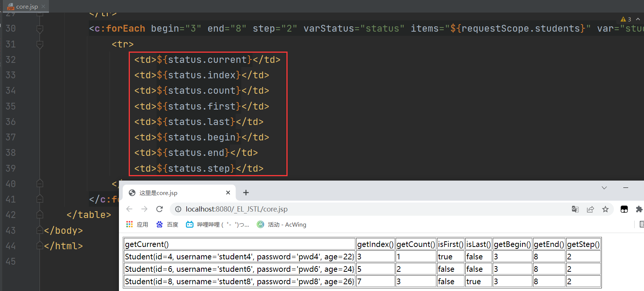Viewport: 644px width, 291px height.
Task: Click the isFirst() header cell
Action: click(x=451, y=244)
